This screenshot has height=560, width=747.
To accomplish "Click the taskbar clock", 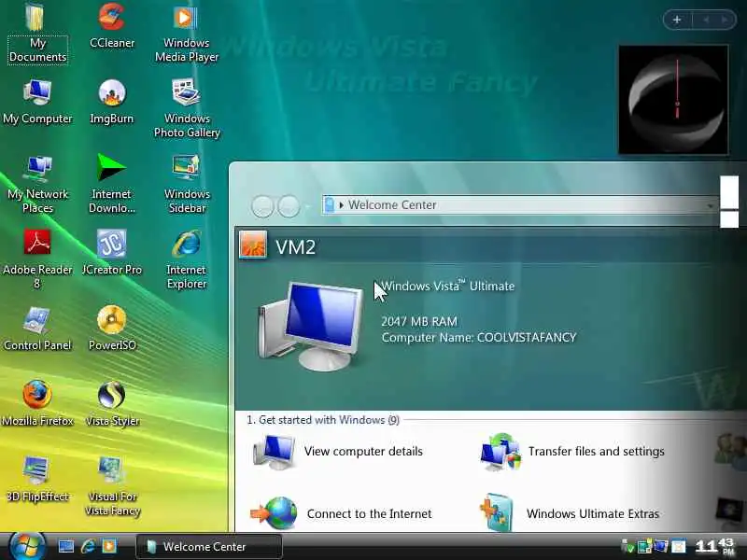I will (714, 547).
